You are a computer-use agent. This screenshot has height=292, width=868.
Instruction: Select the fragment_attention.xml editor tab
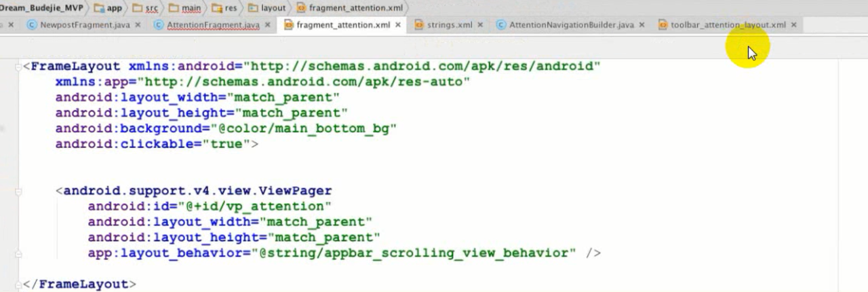(343, 25)
